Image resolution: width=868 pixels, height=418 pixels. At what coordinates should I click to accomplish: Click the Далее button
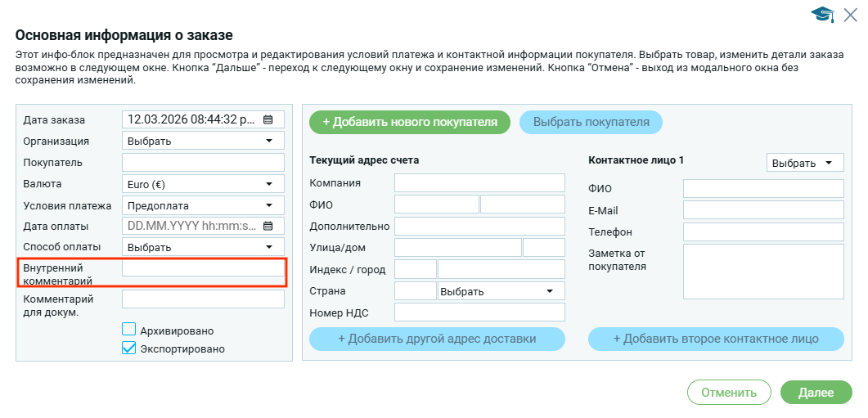coord(815,393)
